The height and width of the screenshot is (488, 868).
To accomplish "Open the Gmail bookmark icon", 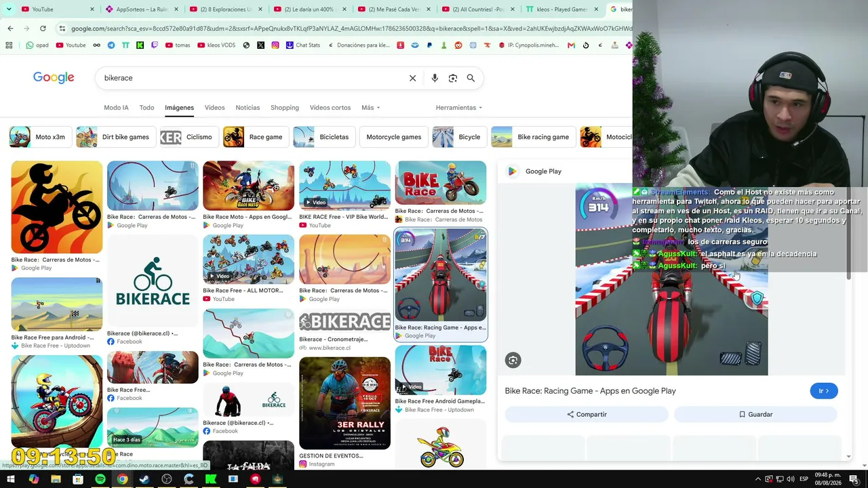I will pyautogui.click(x=571, y=45).
